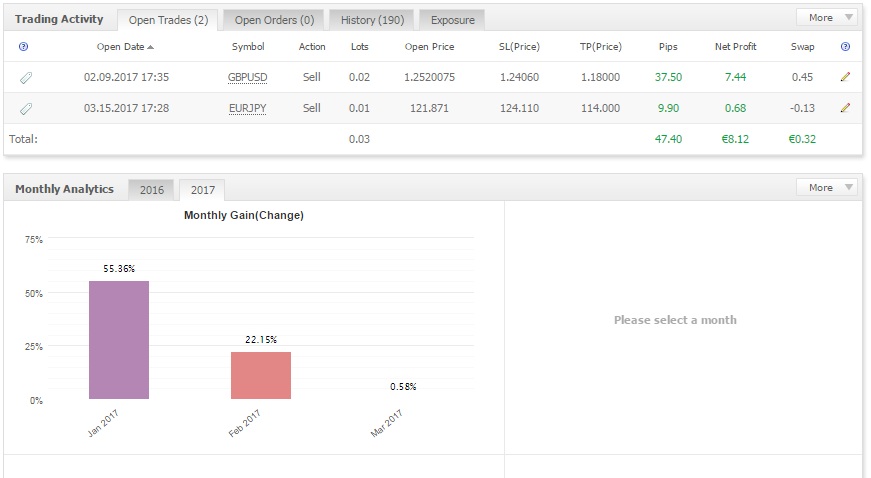
Task: Select the Exposure tab
Action: [x=452, y=20]
